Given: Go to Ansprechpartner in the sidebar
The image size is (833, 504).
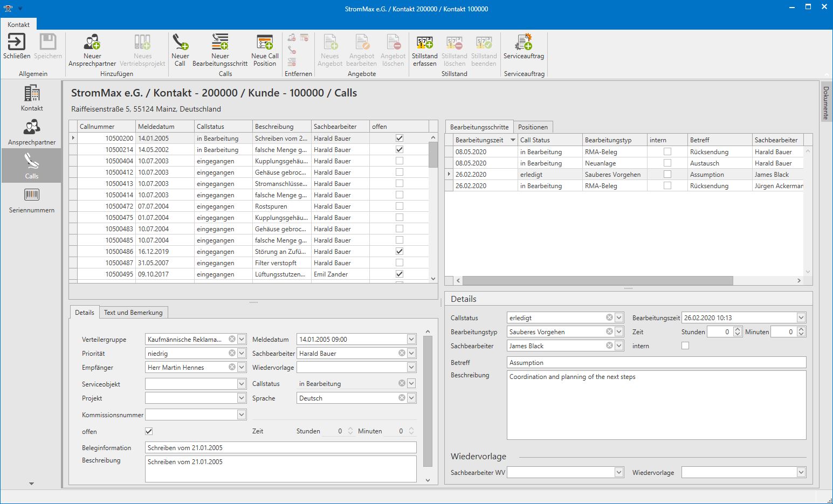Looking at the screenshot, I should (x=32, y=132).
